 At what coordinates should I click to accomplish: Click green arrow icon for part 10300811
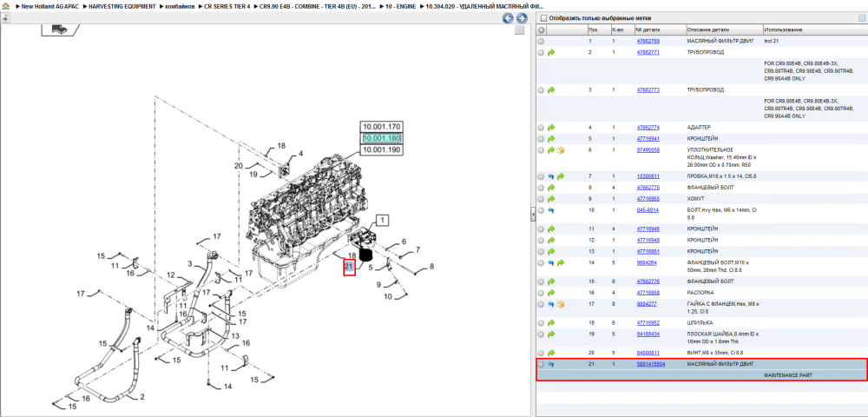[560, 176]
